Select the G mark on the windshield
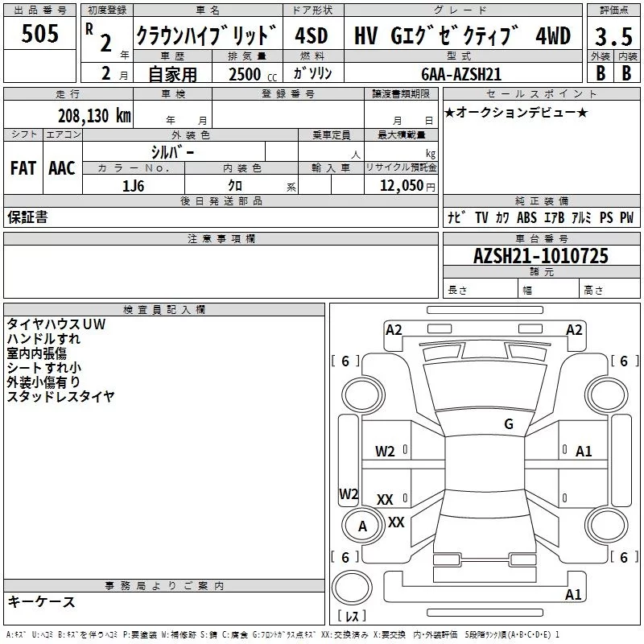Screen dimensions: 644x644 pos(508,424)
